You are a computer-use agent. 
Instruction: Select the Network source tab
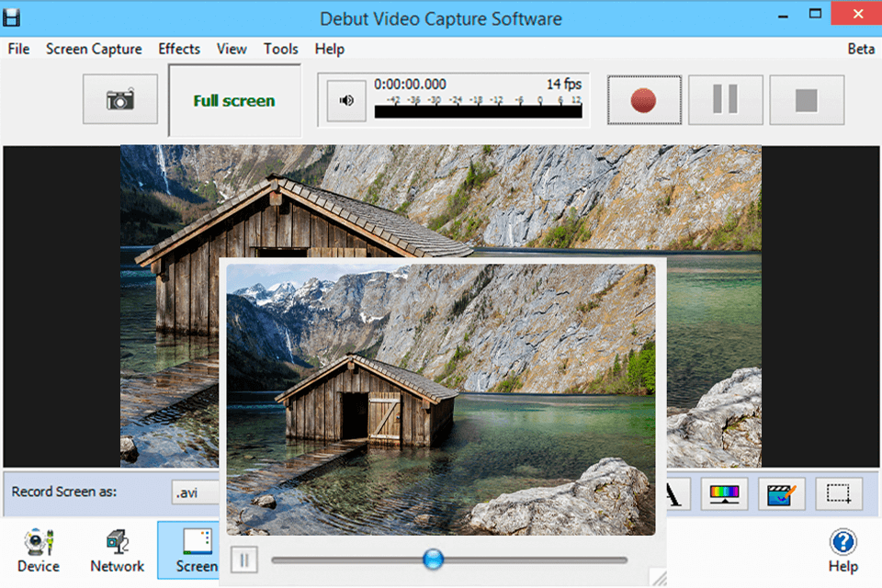[x=118, y=551]
